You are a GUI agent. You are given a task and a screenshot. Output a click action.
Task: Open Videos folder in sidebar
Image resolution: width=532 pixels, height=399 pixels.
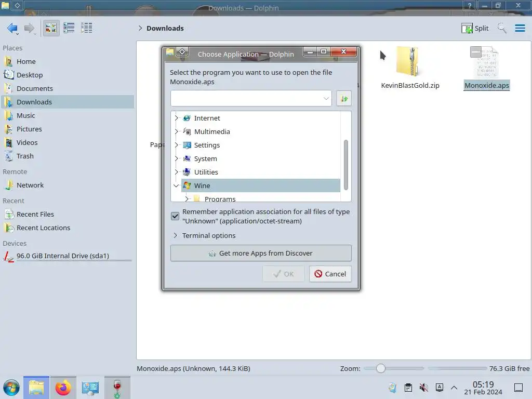point(68,143)
